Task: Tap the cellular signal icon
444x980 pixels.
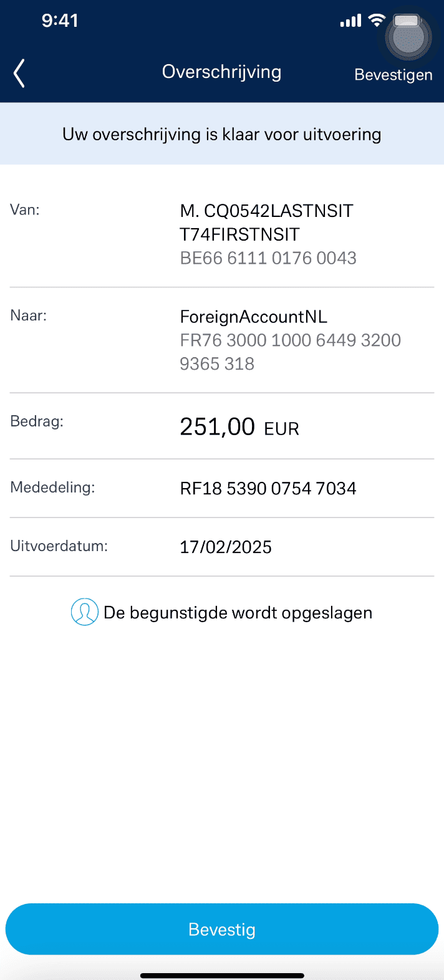Action: [x=350, y=20]
